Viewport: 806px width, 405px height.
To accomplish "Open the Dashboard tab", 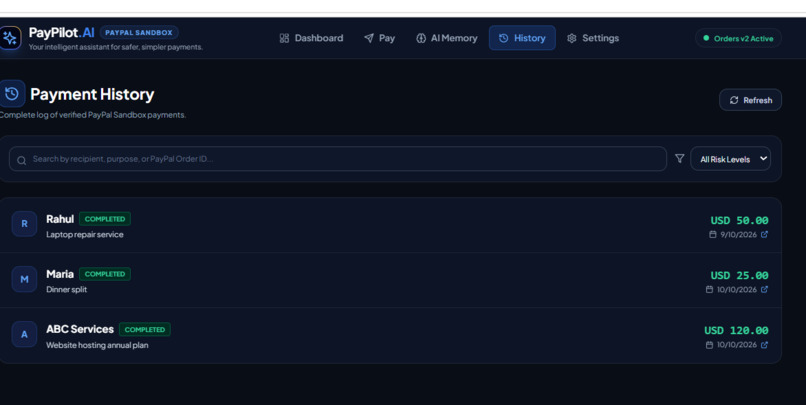I will (x=311, y=38).
